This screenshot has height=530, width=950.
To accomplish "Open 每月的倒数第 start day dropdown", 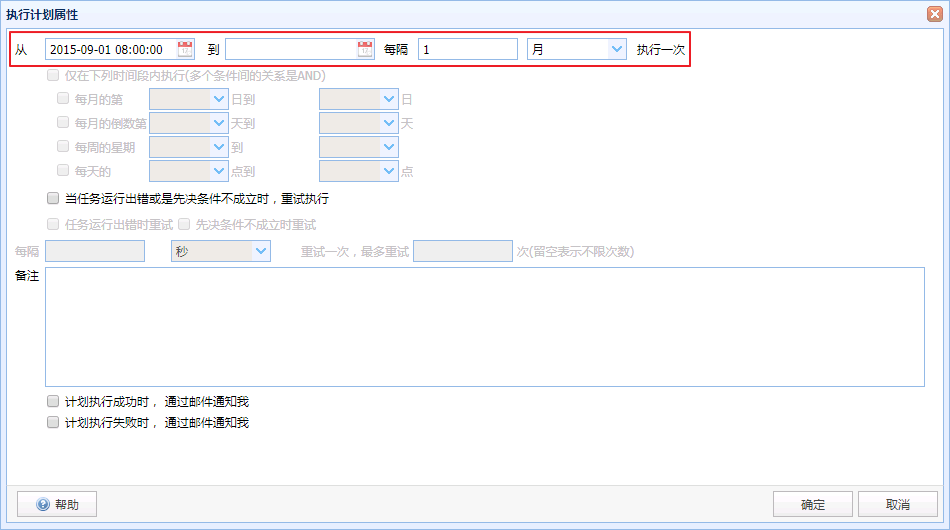I will click(x=219, y=123).
